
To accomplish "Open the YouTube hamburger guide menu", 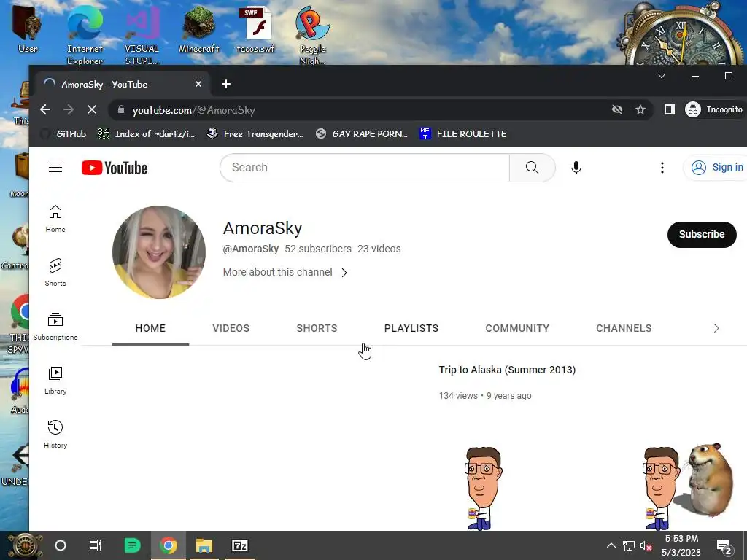I will pyautogui.click(x=55, y=168).
